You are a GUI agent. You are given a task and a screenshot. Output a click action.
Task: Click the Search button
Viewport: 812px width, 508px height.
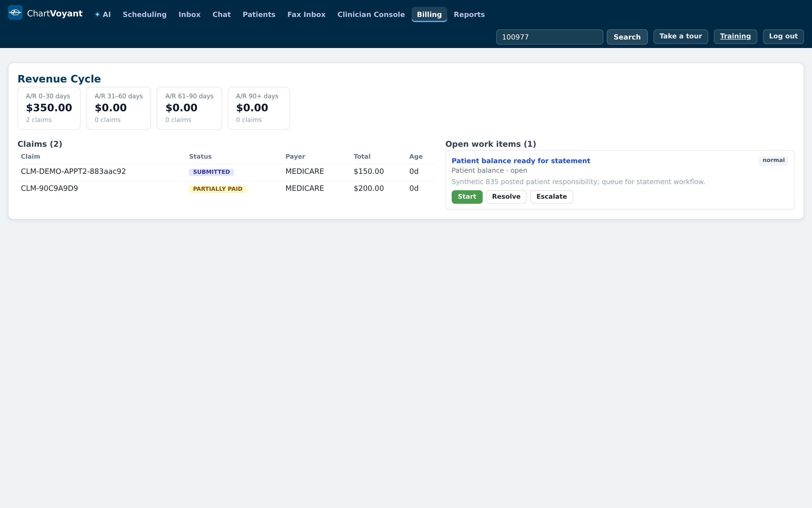click(x=627, y=37)
